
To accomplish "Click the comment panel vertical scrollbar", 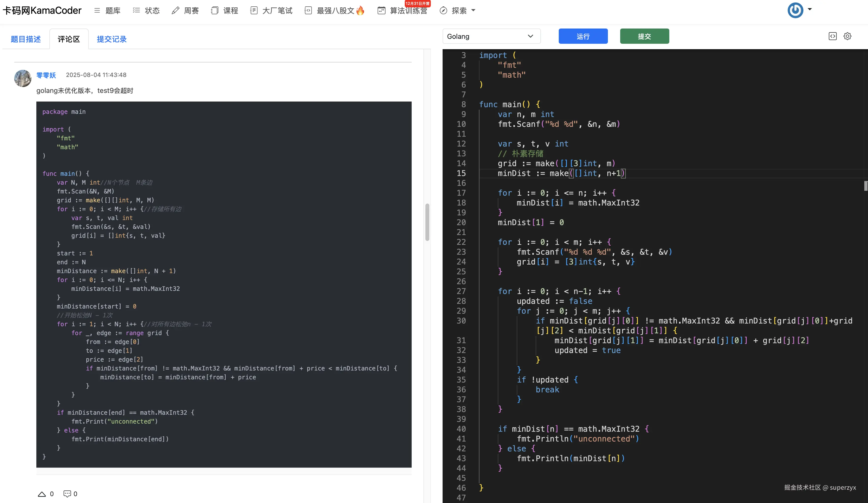I will pos(427,222).
